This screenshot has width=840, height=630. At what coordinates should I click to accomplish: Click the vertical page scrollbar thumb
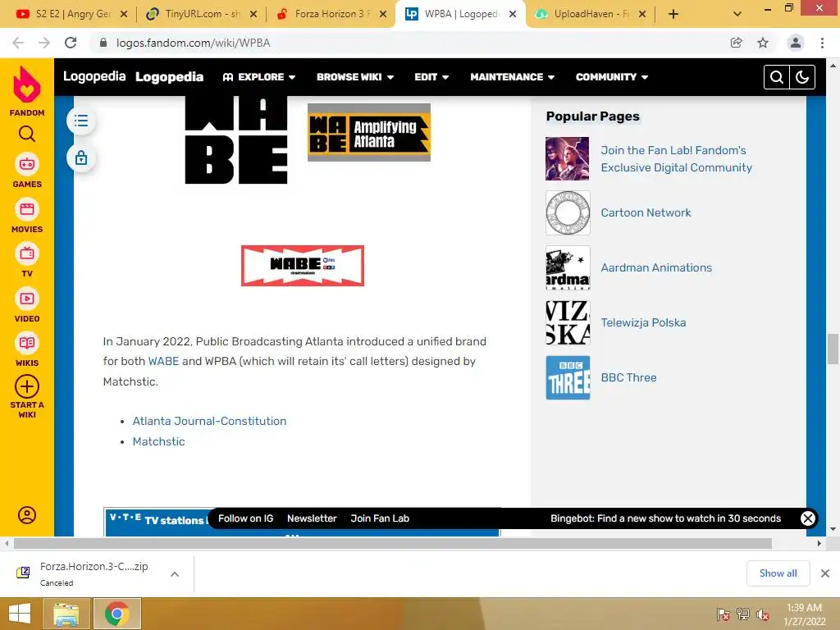click(x=833, y=349)
